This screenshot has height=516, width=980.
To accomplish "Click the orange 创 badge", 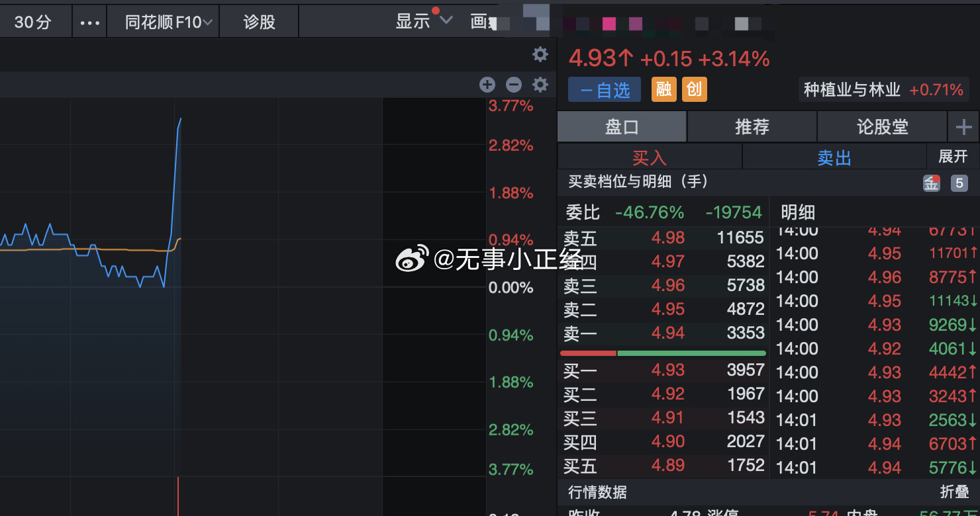I will click(694, 89).
